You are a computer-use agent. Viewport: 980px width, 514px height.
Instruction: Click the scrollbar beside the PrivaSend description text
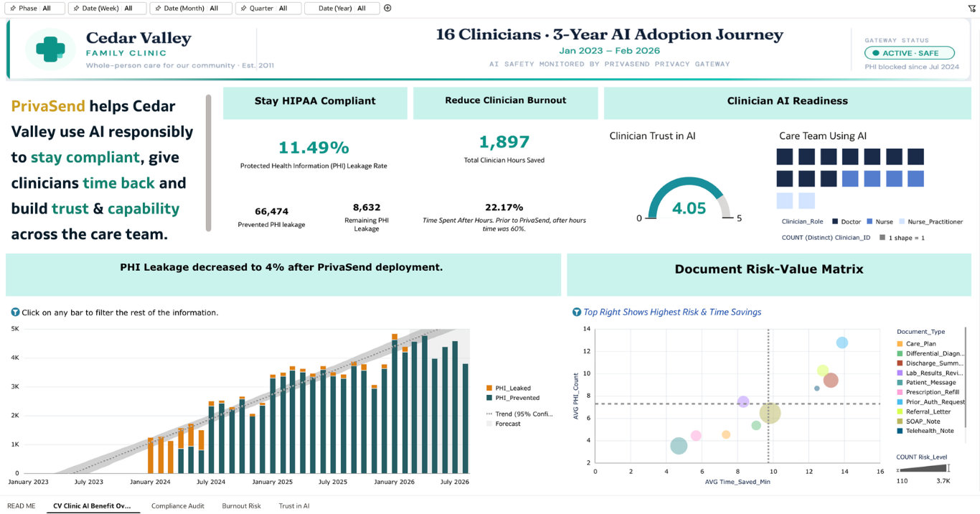click(209, 163)
